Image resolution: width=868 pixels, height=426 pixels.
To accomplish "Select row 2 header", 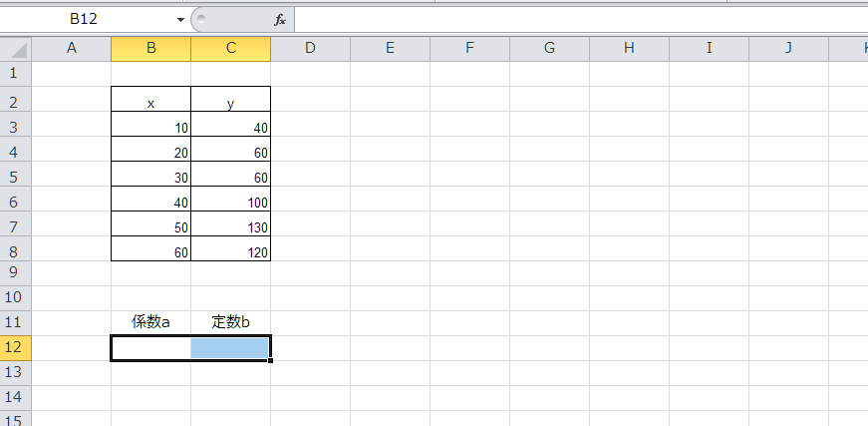I will [x=16, y=99].
